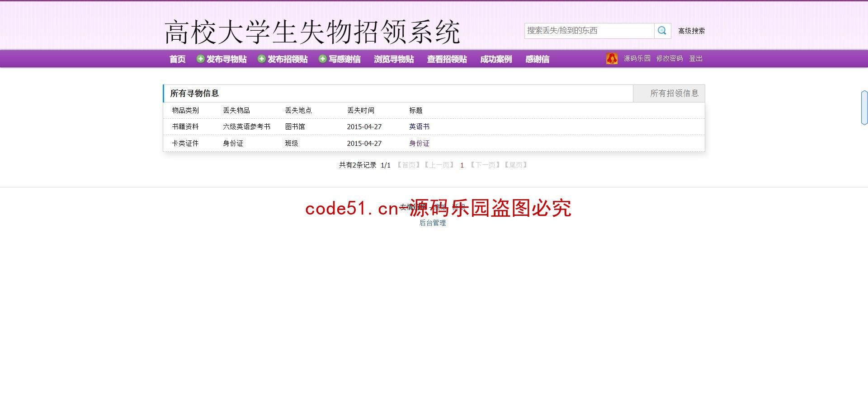The height and width of the screenshot is (406, 868).
Task: Click the 物品类别 column header
Action: click(x=185, y=111)
